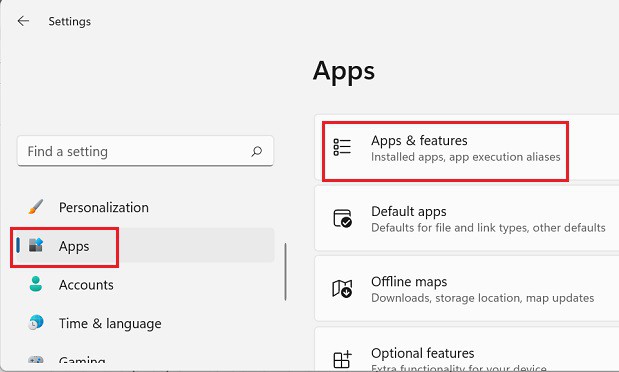Open Default apps
The image size is (619, 372).
(467, 218)
